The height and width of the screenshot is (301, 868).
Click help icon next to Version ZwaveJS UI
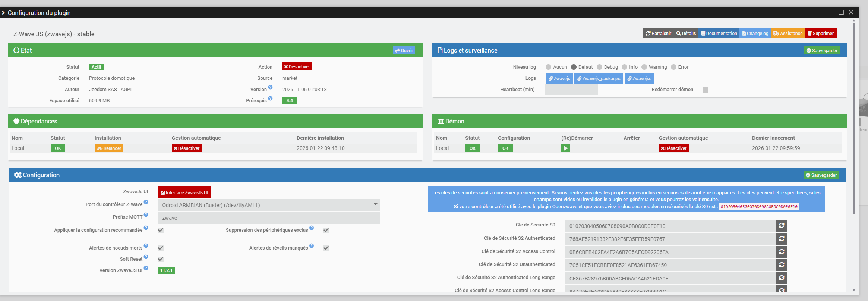pos(146,268)
